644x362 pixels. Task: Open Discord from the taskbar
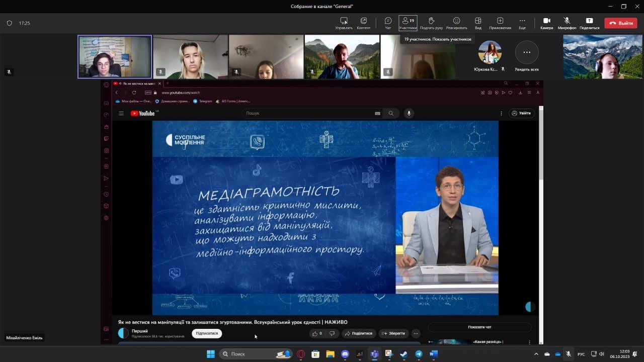click(x=345, y=354)
